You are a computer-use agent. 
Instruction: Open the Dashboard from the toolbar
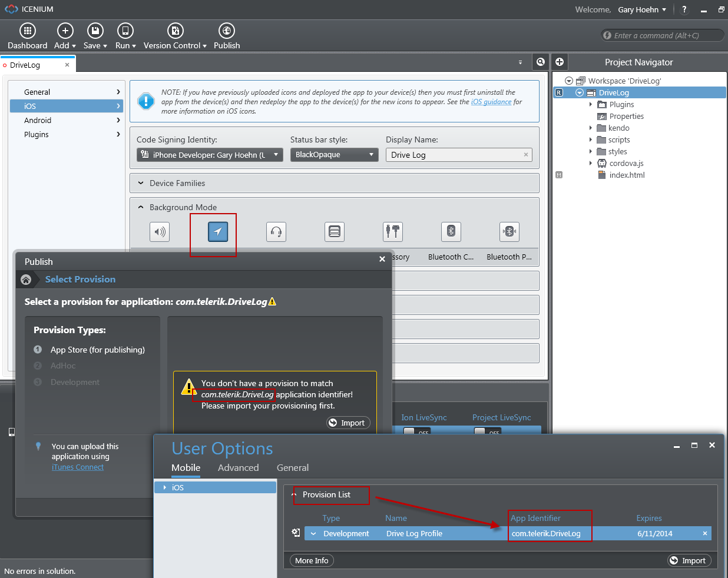coord(28,36)
